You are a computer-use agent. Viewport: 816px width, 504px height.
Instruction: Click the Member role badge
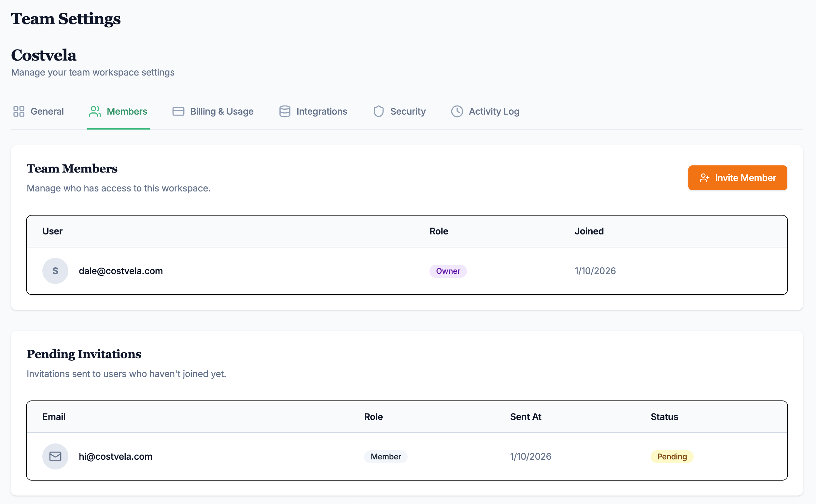[x=385, y=457]
